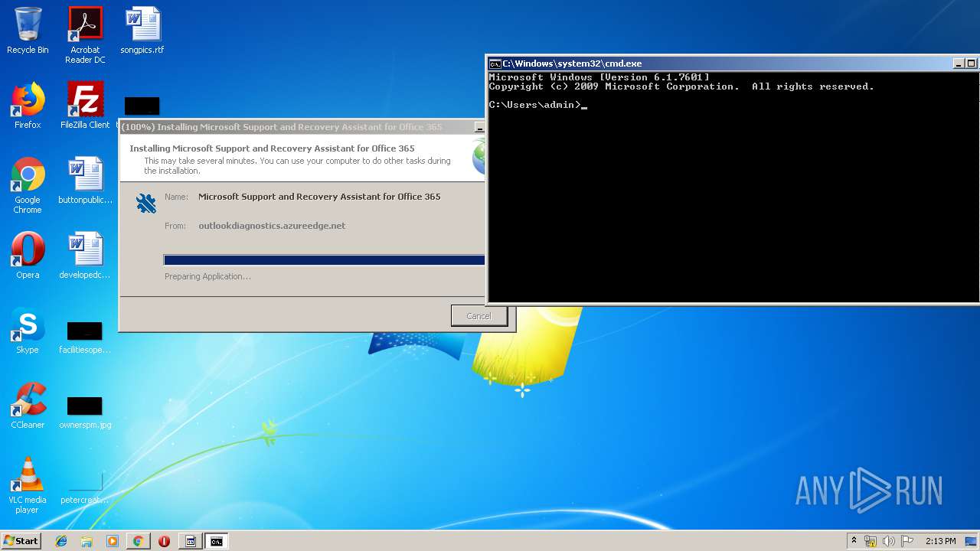This screenshot has width=980, height=551.
Task: Open the volume speaker tray icon
Action: click(x=889, y=541)
